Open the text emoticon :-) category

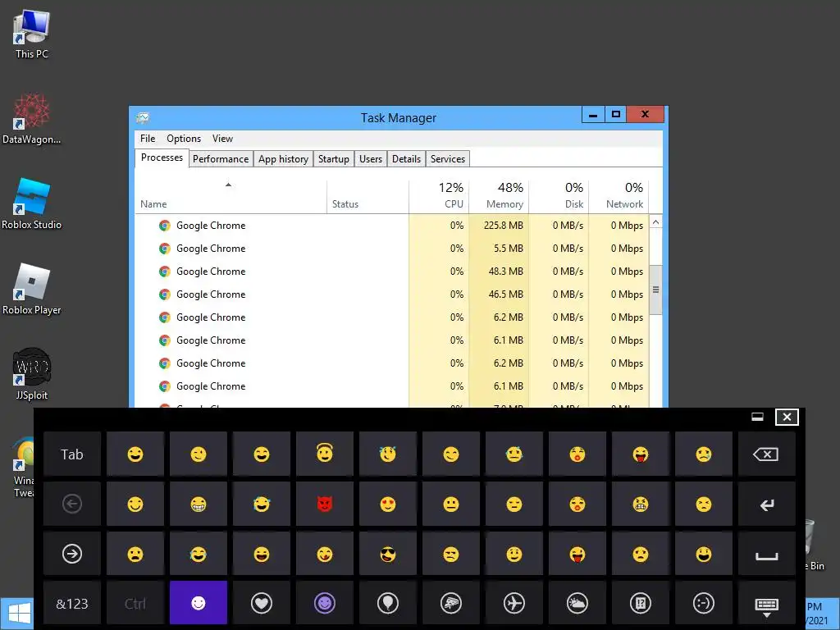coord(703,603)
